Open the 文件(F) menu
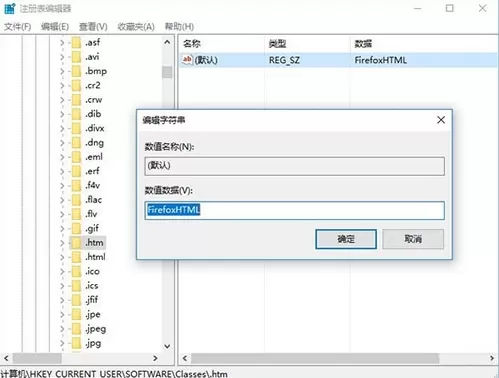This screenshot has height=378, width=499. pyautogui.click(x=17, y=26)
